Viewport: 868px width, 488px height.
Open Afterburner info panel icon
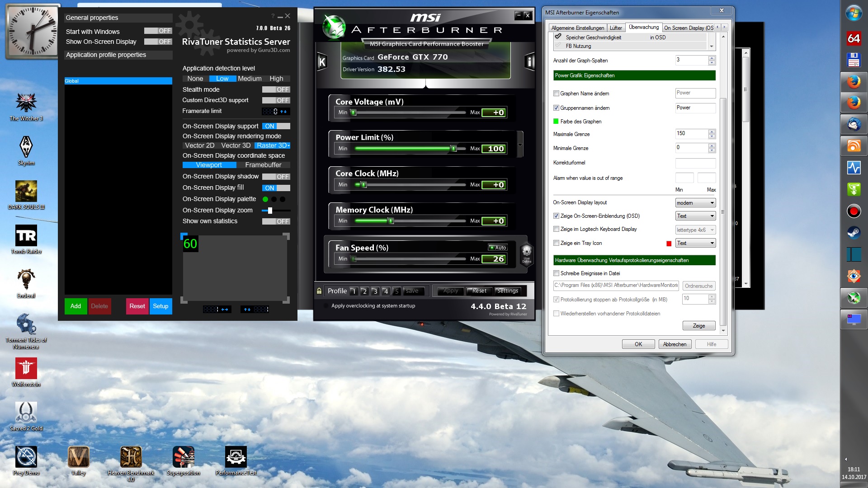coord(529,61)
